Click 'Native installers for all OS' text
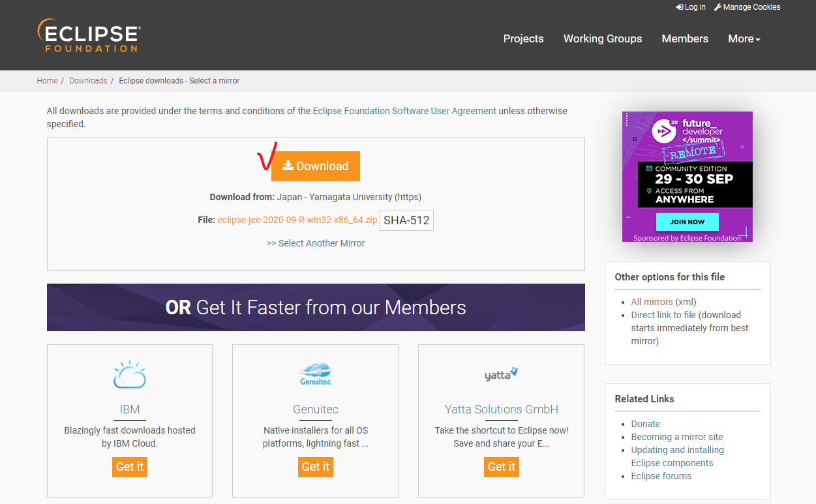This screenshot has height=504, width=816. coord(316,430)
